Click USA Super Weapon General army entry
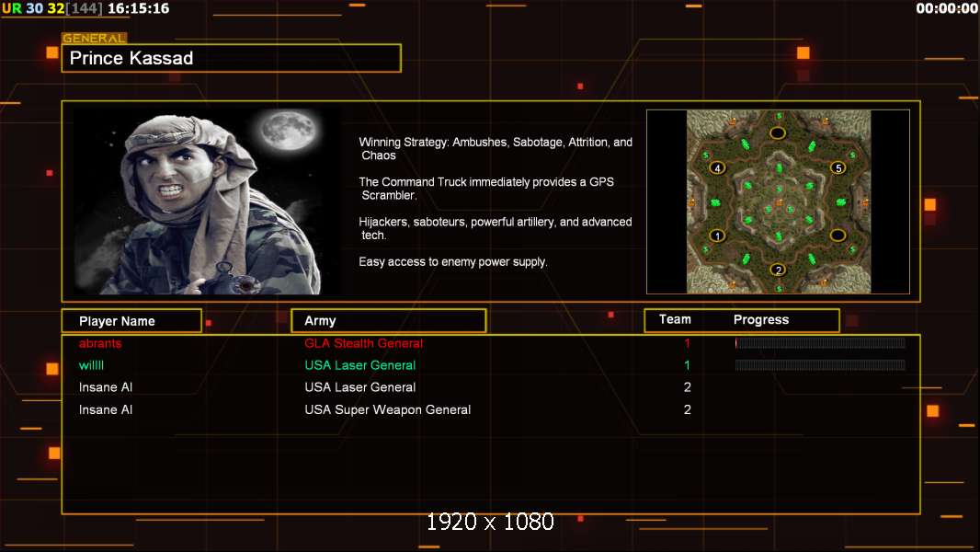Image resolution: width=980 pixels, height=552 pixels. coord(388,409)
